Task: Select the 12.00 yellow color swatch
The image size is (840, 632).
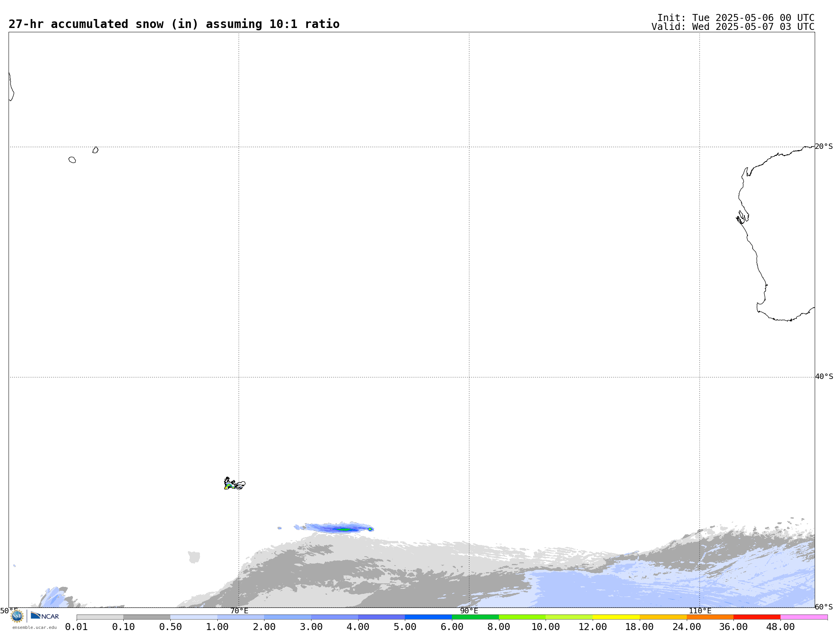Action: coord(616,617)
